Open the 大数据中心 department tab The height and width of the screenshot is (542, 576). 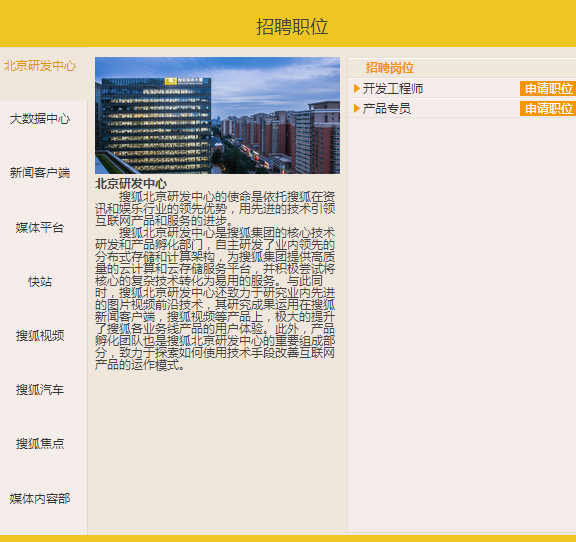[x=40, y=119]
